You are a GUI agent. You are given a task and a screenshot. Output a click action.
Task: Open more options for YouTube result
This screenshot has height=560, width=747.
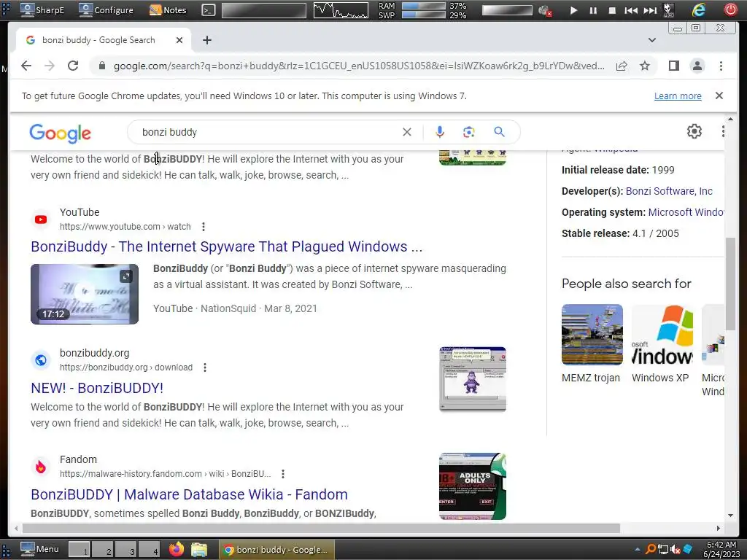click(204, 227)
